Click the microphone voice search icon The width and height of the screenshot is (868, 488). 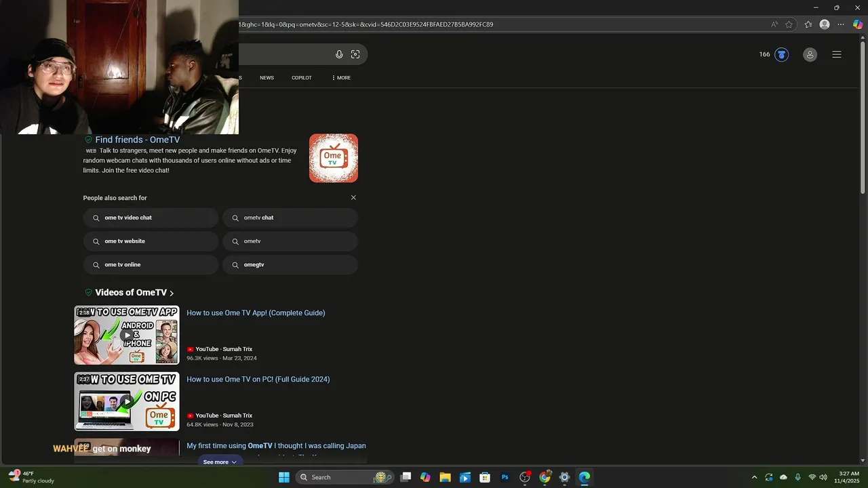pyautogui.click(x=339, y=54)
